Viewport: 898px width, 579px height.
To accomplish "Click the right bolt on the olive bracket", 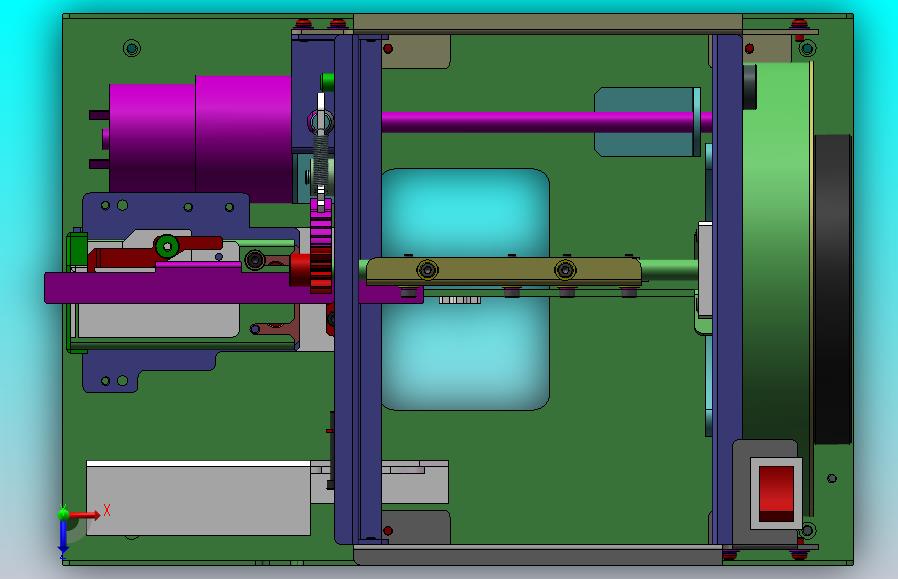I will pyautogui.click(x=565, y=269).
